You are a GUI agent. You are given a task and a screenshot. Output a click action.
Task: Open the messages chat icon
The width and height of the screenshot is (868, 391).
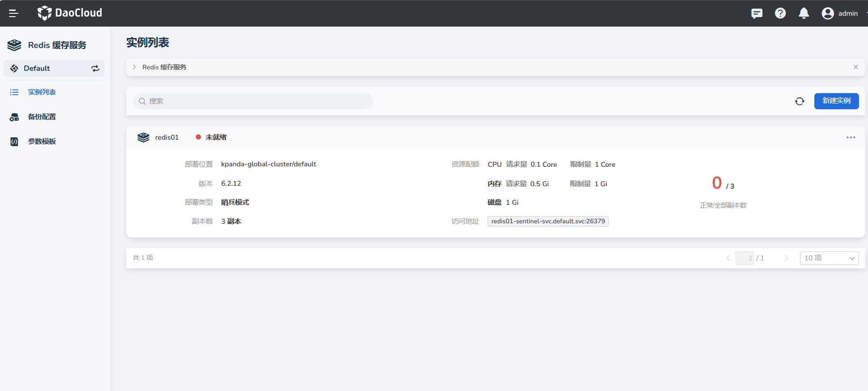pos(756,13)
